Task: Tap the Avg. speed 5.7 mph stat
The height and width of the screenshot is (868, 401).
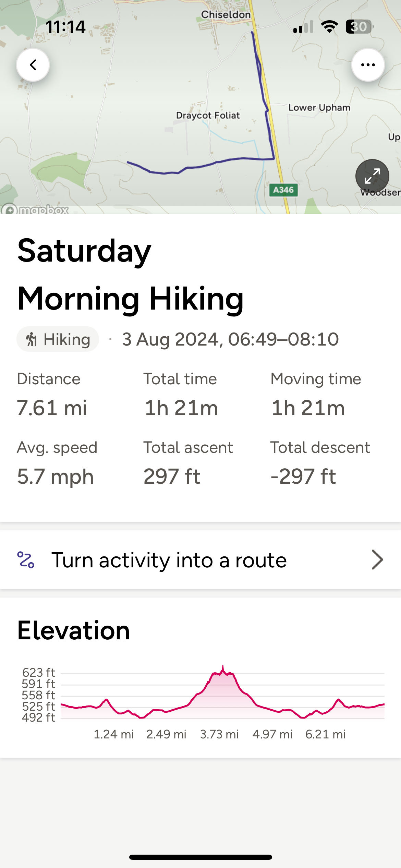Action: coord(57,463)
